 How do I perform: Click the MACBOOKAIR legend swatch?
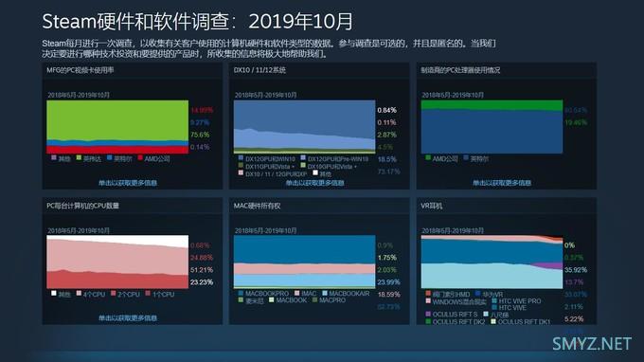pyautogui.click(x=325, y=293)
